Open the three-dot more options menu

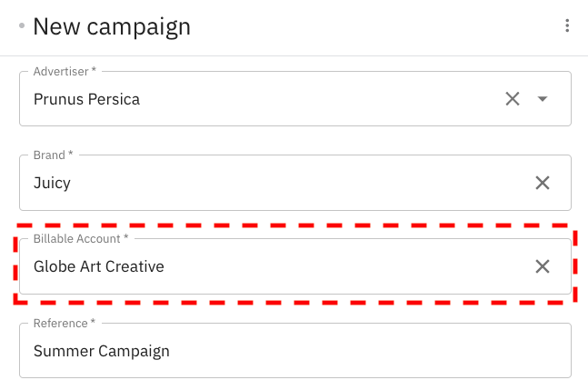pyautogui.click(x=567, y=26)
